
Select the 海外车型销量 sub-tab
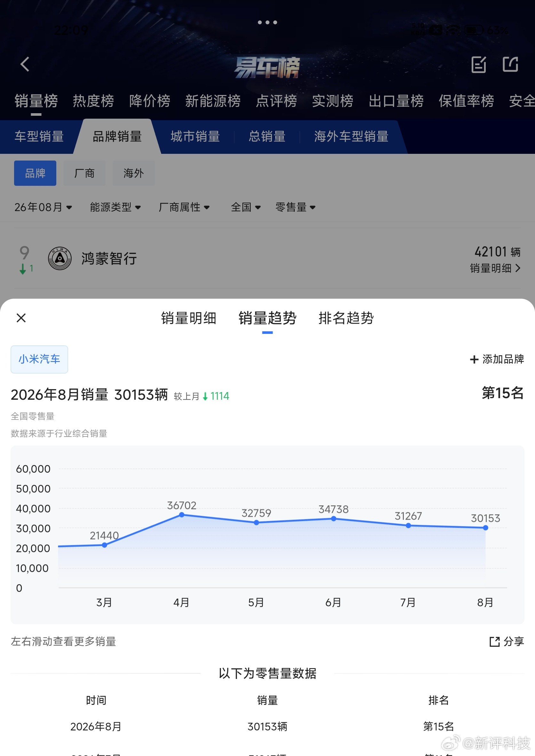click(351, 136)
